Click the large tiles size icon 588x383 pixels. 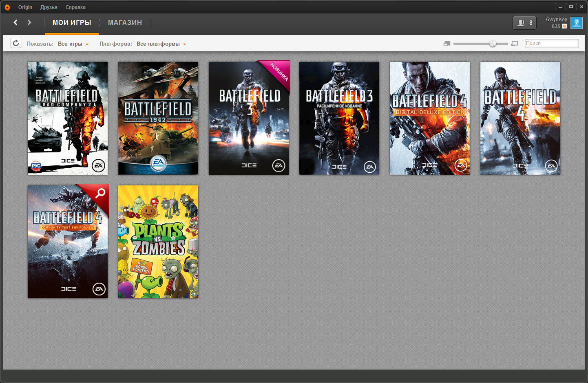pos(515,44)
